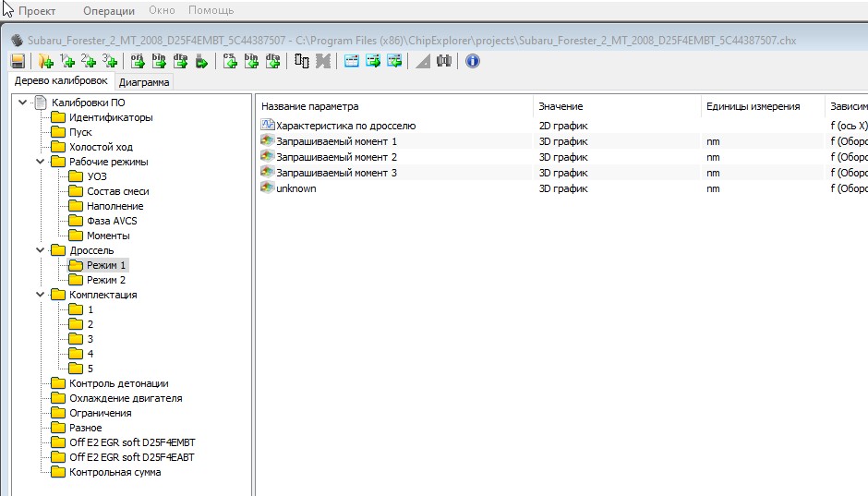Click the toolbar icon labeled 1 with plus
The width and height of the screenshot is (868, 496).
[67, 61]
